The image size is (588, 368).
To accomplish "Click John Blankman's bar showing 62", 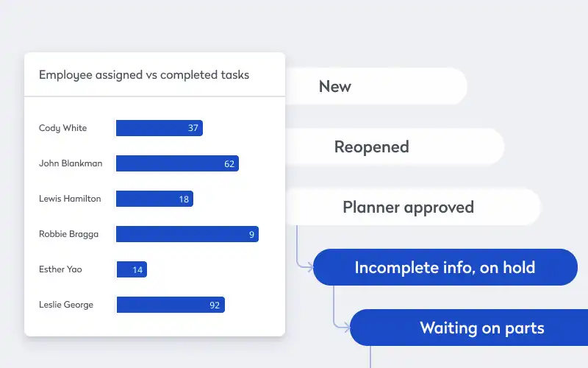I will pyautogui.click(x=177, y=163).
